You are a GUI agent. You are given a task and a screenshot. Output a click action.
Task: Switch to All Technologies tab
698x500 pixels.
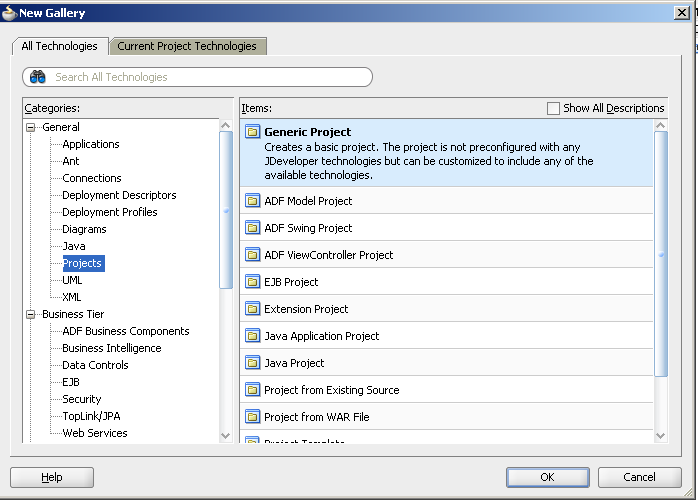[x=60, y=46]
